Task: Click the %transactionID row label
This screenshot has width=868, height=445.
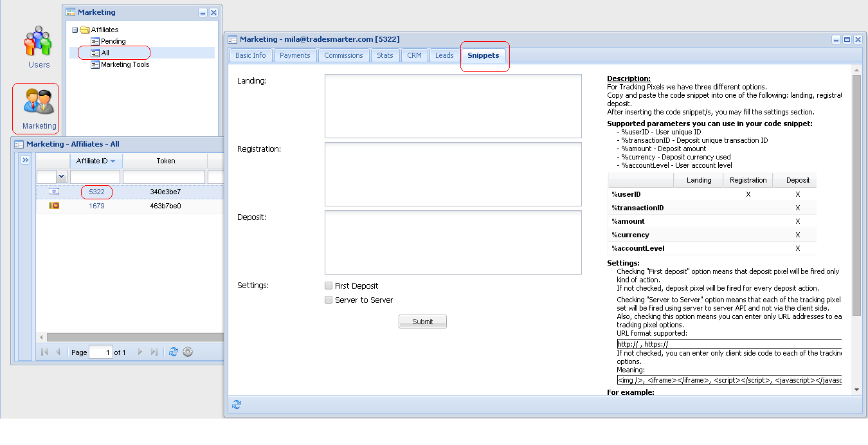Action: click(638, 208)
